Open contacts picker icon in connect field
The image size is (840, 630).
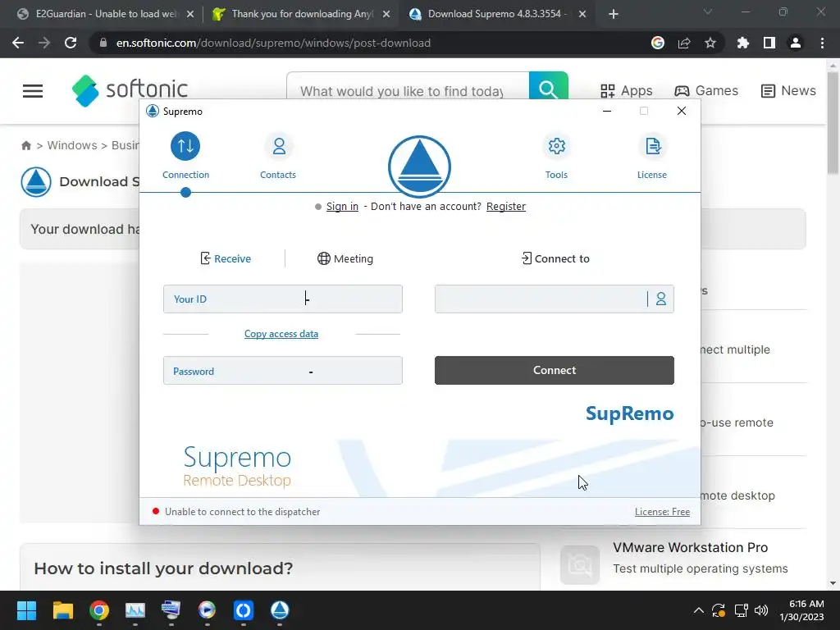click(661, 299)
